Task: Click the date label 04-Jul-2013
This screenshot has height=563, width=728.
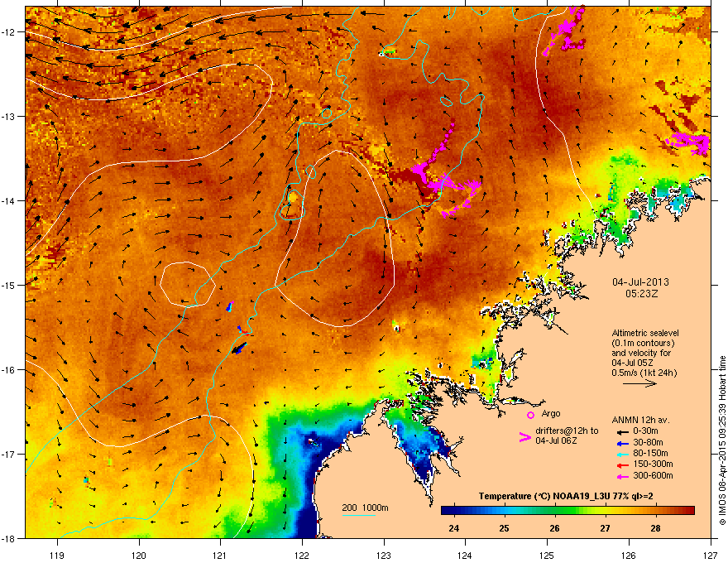Action: coord(640,282)
